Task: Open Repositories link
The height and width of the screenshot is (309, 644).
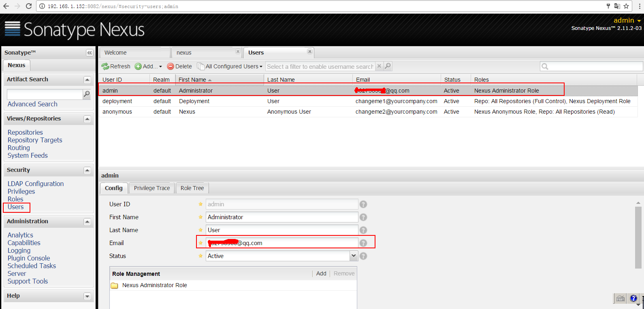Action: [25, 132]
